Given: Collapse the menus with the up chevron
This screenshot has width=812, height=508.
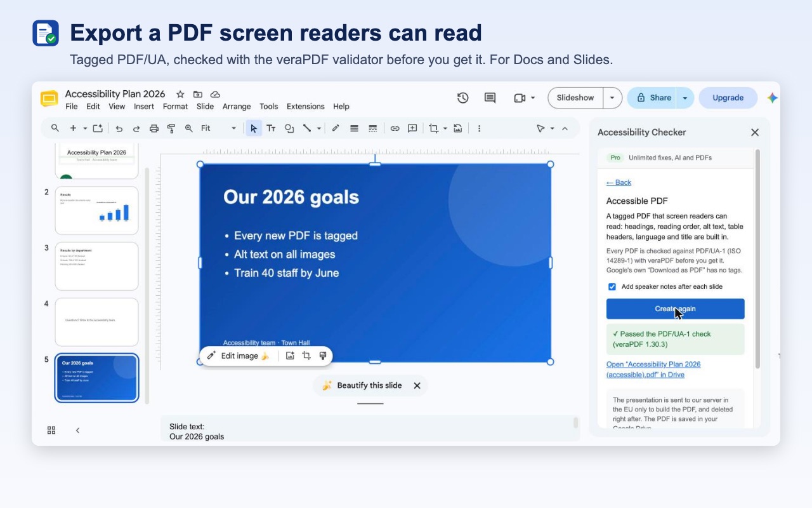Looking at the screenshot, I should point(565,128).
